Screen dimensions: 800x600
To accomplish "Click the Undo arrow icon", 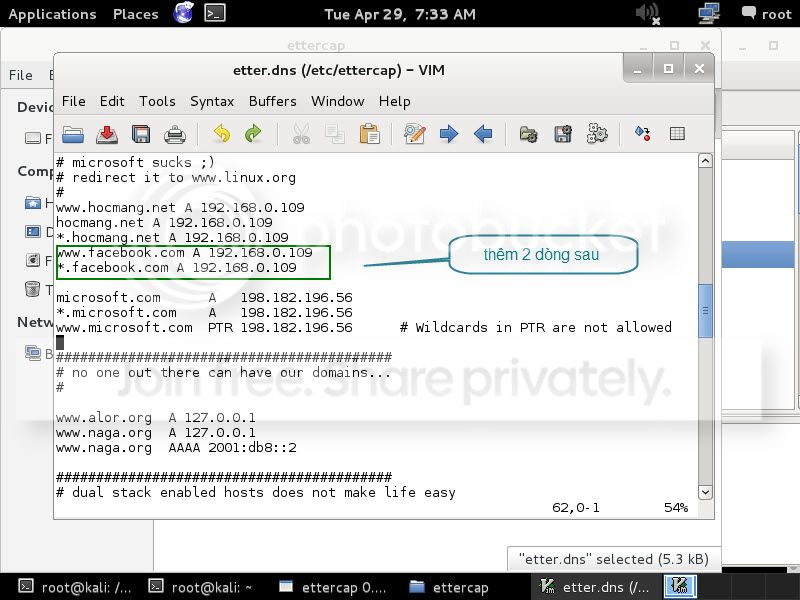I will [x=221, y=134].
